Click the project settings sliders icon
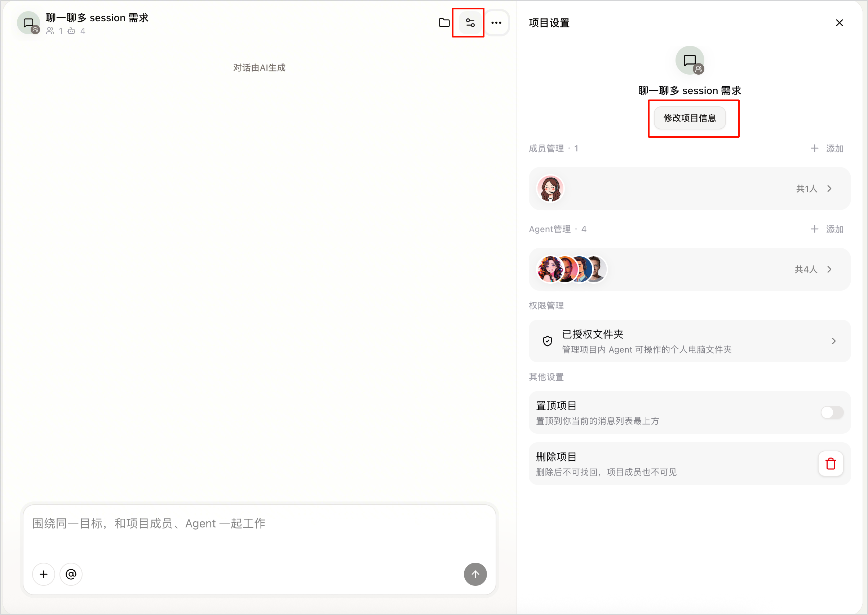Viewport: 868px width, 615px height. (x=470, y=23)
